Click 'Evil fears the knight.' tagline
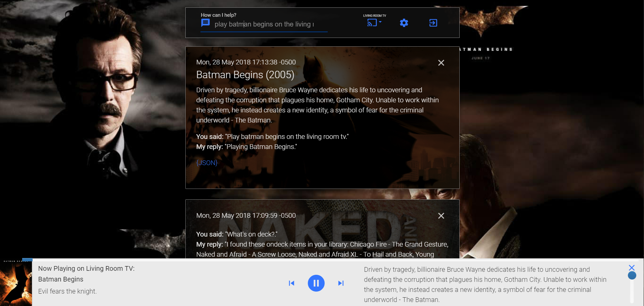The image size is (644, 306). (67, 291)
